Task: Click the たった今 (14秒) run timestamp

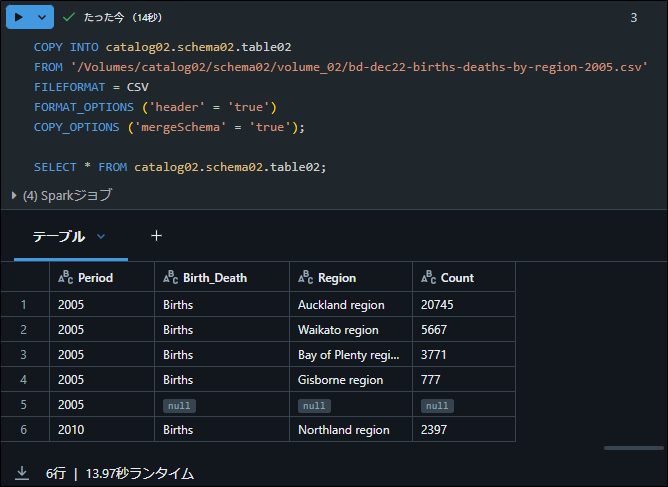Action: 123,17
